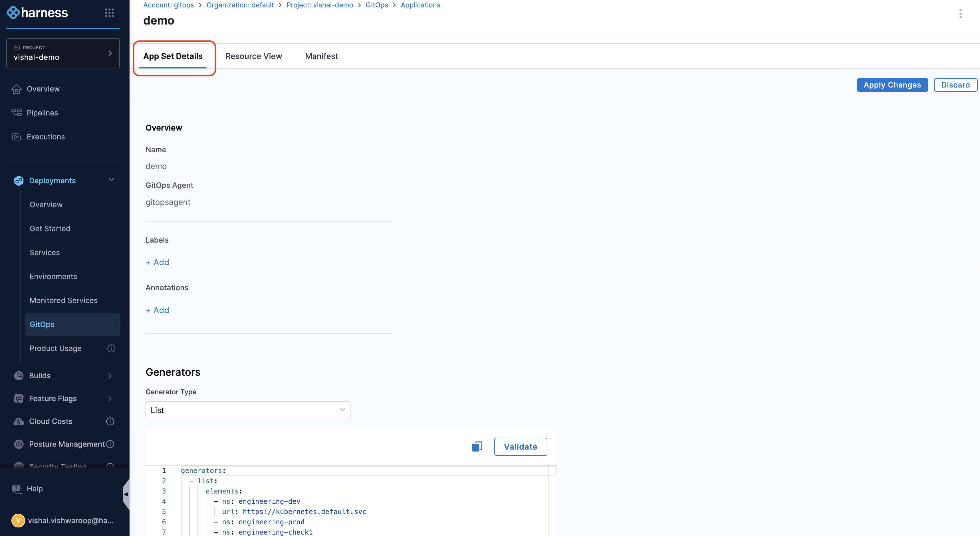Screen dimensions: 980x536
Task: Open Help from sidebar bottom
Action: tap(34, 488)
